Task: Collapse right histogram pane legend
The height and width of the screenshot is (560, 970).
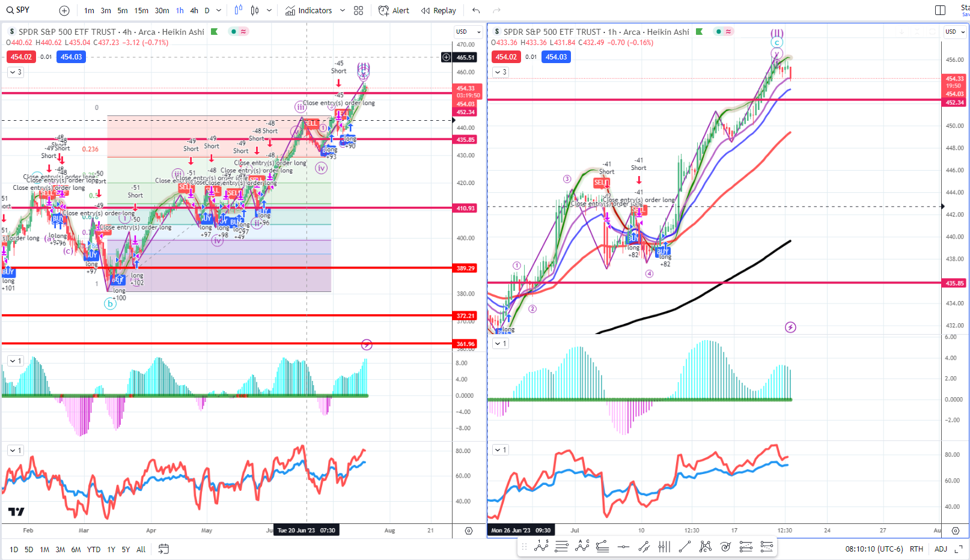Action: [x=501, y=344]
